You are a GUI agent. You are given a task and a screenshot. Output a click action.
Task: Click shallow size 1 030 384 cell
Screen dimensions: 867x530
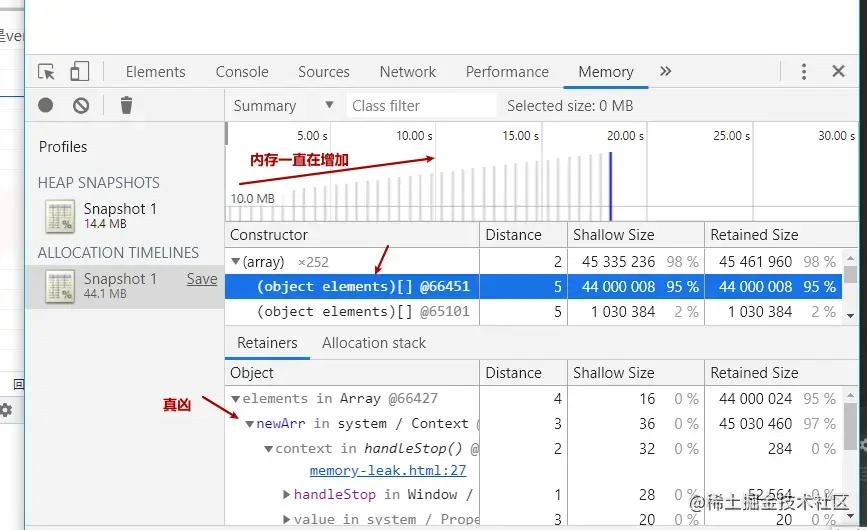pyautogui.click(x=623, y=312)
